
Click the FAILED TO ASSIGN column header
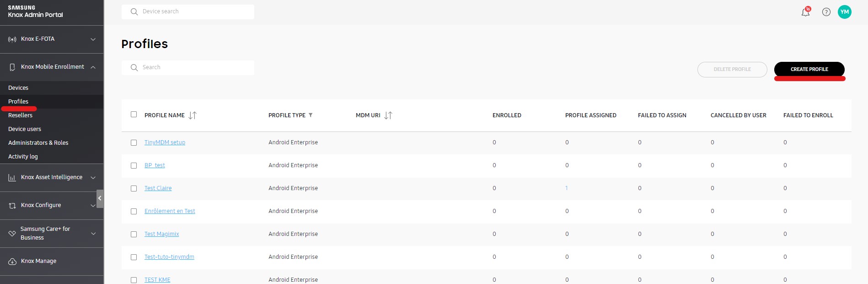[x=662, y=115]
